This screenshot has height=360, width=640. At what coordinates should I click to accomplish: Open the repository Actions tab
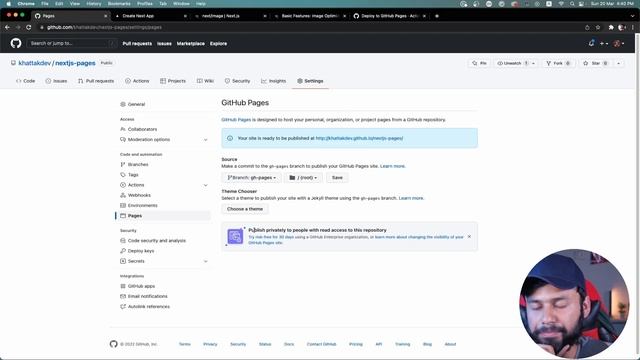(x=137, y=81)
